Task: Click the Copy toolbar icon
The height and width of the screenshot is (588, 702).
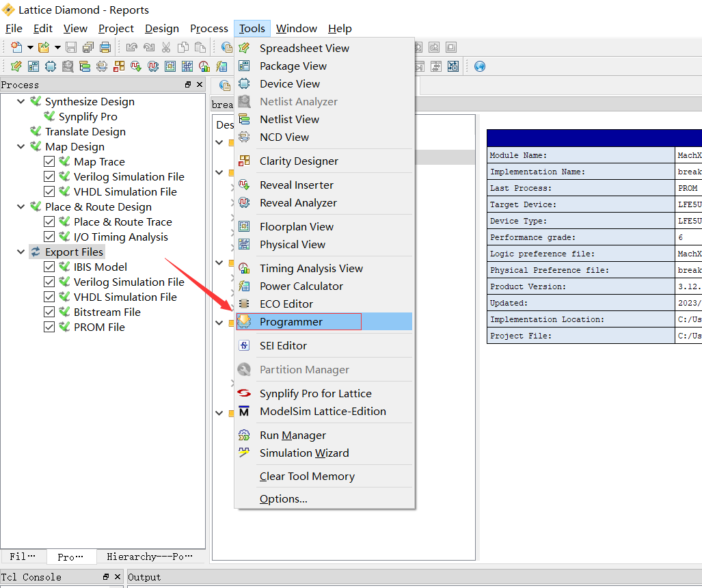Action: coord(183,47)
